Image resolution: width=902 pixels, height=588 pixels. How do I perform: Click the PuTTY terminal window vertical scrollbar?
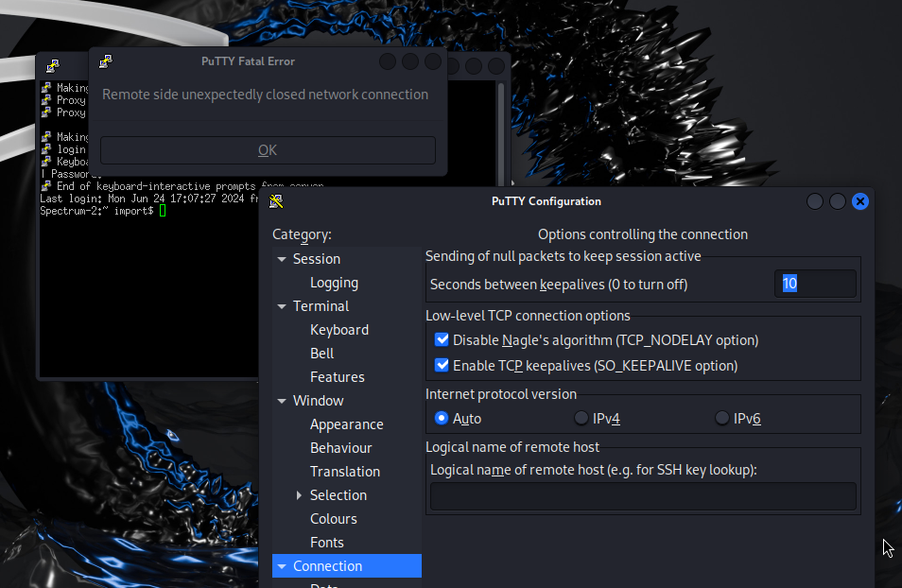click(x=501, y=132)
